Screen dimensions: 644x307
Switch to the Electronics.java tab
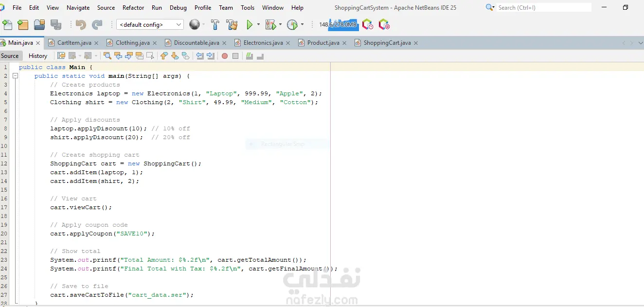tap(263, 43)
